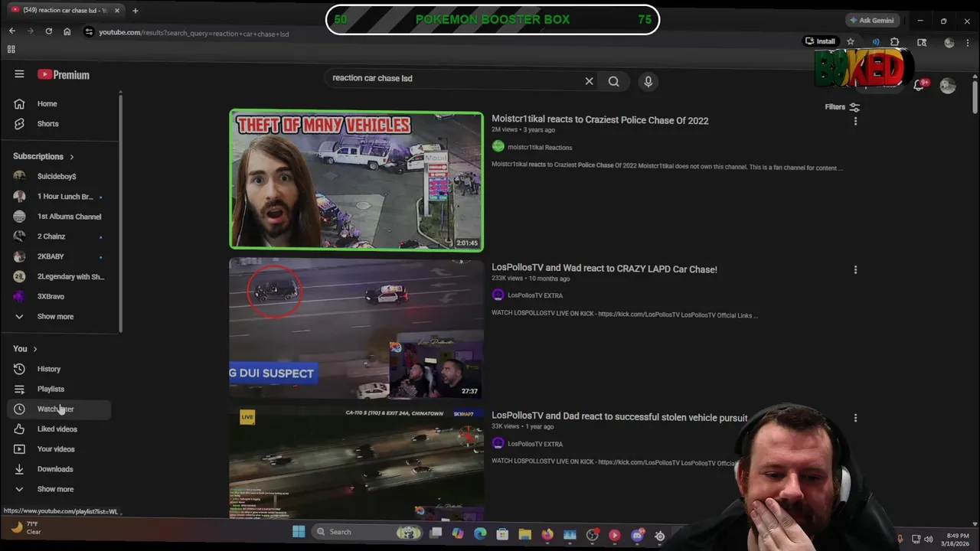Open the 3XBravo subscription channel
The width and height of the screenshot is (980, 551).
pyautogui.click(x=60, y=296)
